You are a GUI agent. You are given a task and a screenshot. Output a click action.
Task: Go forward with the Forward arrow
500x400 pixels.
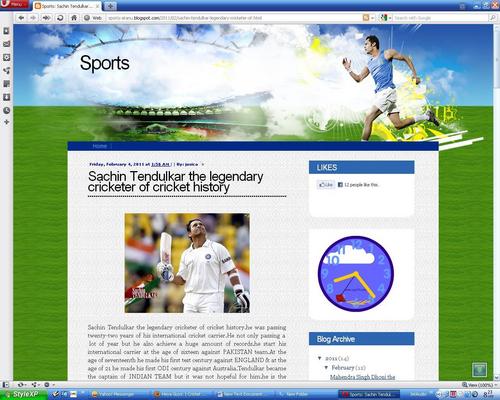(x=33, y=18)
